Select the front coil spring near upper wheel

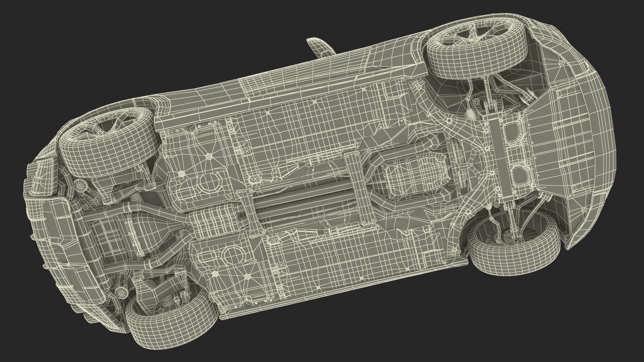pyautogui.click(x=471, y=114)
